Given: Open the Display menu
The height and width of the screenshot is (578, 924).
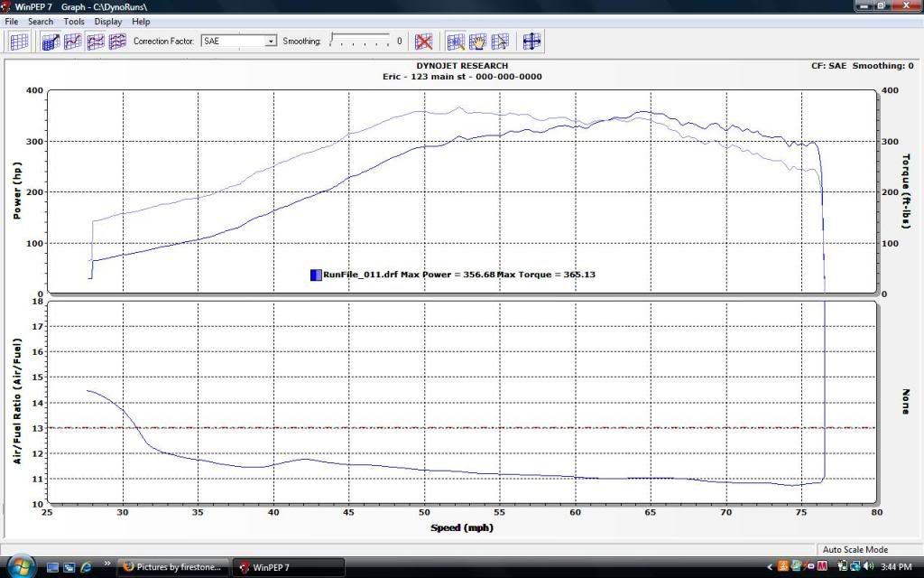Looking at the screenshot, I should coord(108,21).
